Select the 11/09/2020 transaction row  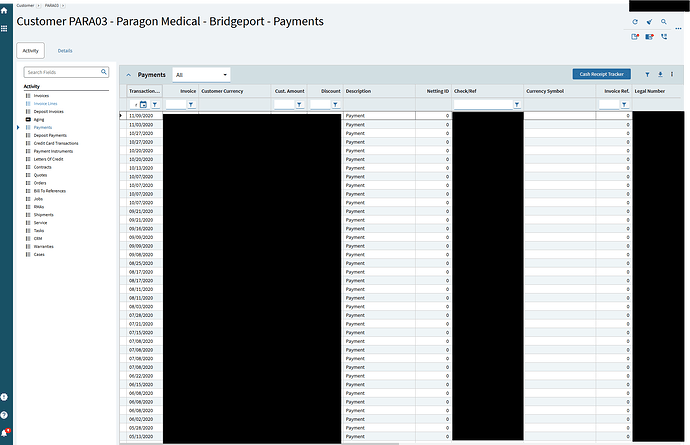pyautogui.click(x=401, y=116)
